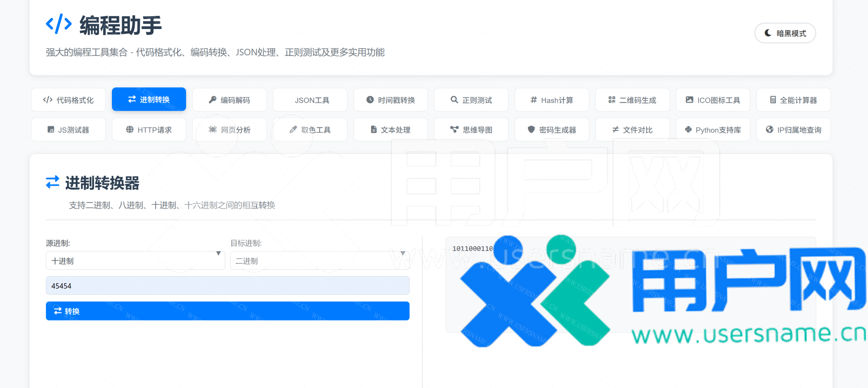Switch to the JSON工具 tab

(312, 100)
